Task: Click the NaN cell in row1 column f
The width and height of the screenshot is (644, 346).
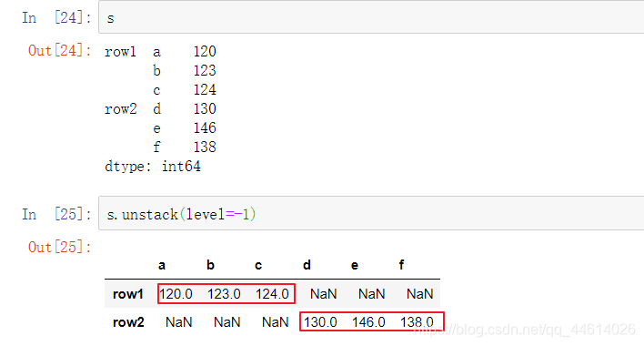Action: (x=419, y=294)
